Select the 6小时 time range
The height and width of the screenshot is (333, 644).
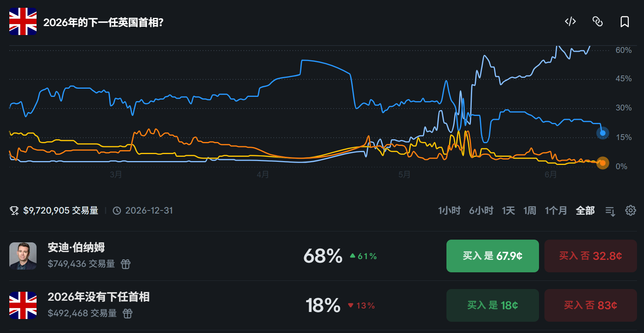(481, 210)
